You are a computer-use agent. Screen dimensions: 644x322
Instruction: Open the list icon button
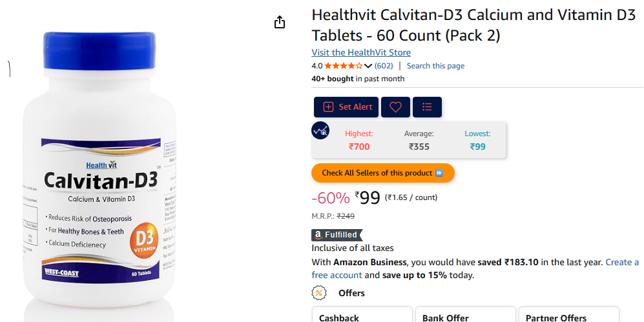coord(427,107)
